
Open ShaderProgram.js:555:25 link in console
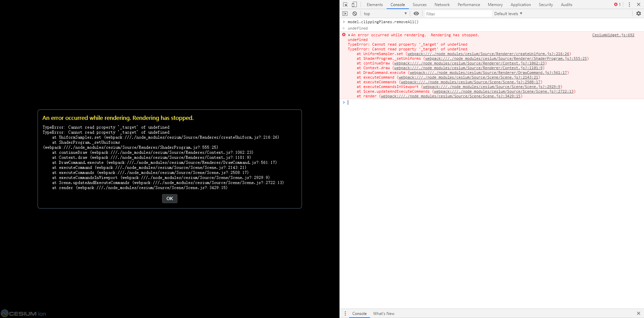(x=506, y=58)
